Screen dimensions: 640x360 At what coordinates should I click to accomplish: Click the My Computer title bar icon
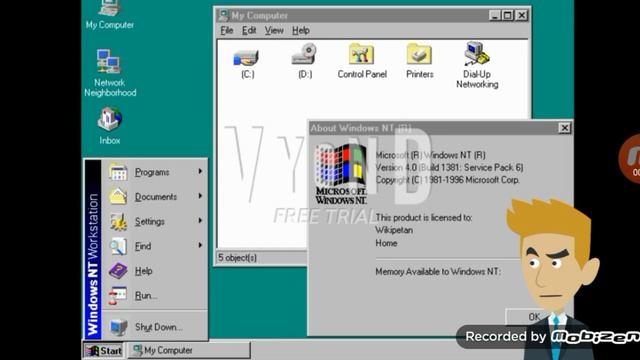(x=223, y=16)
